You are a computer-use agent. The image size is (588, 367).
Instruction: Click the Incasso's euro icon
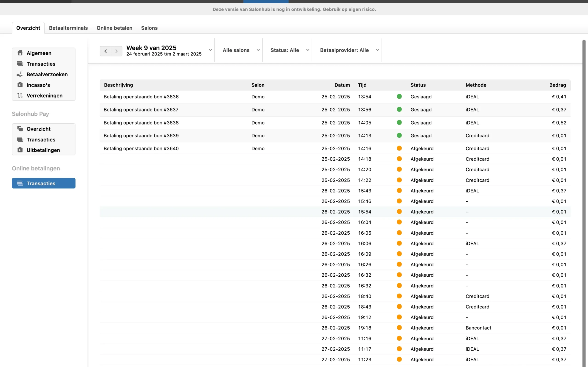pyautogui.click(x=20, y=85)
